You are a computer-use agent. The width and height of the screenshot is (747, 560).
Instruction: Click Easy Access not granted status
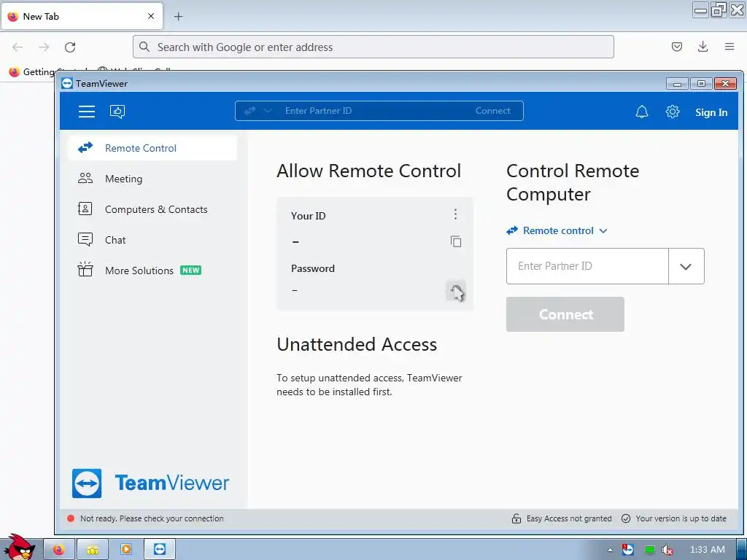(569, 518)
